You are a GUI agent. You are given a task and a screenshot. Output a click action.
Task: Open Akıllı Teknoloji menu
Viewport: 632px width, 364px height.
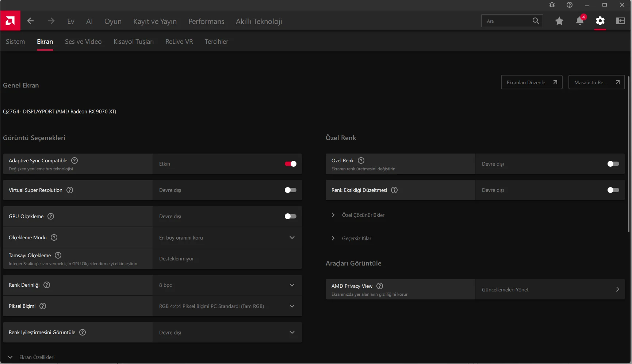tap(259, 22)
